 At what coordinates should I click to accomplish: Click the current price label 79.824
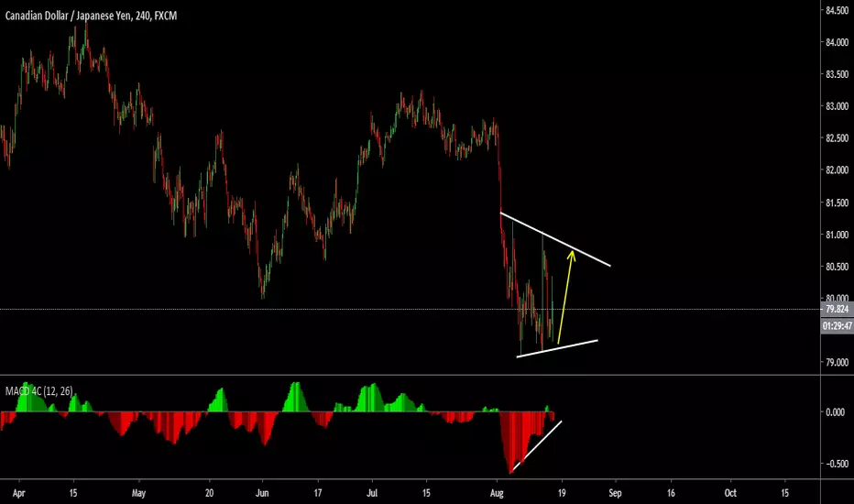[x=837, y=309]
